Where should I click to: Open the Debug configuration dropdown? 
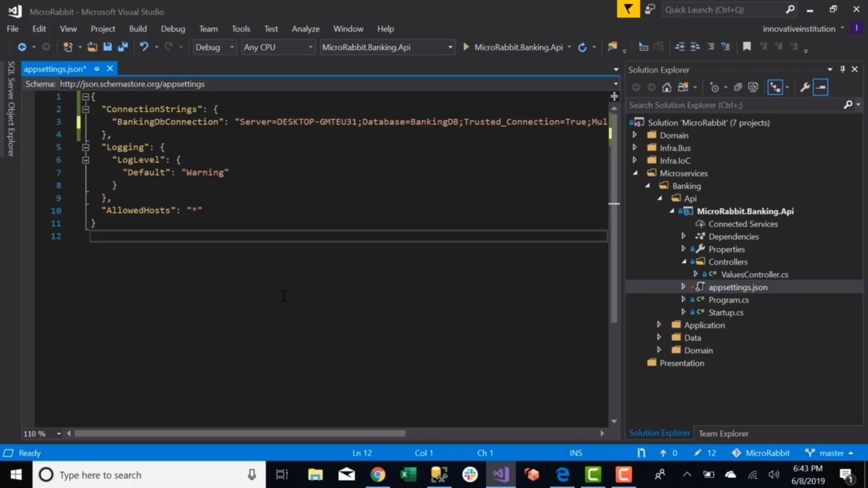click(x=215, y=47)
